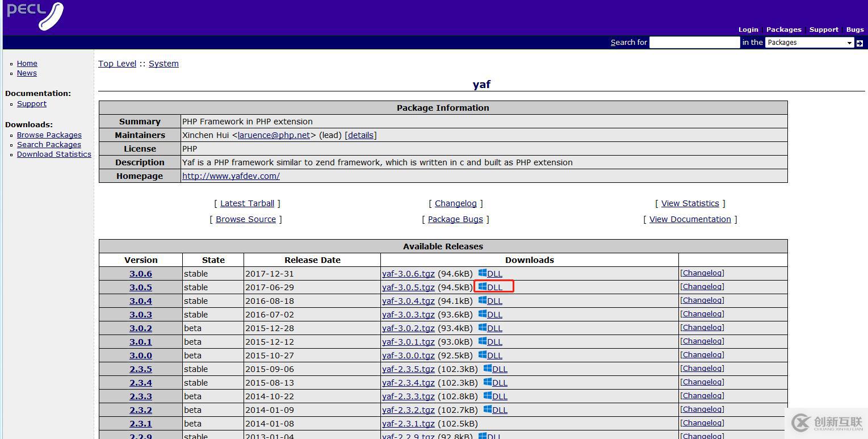
Task: Open version 2.3.2 details
Action: point(141,410)
